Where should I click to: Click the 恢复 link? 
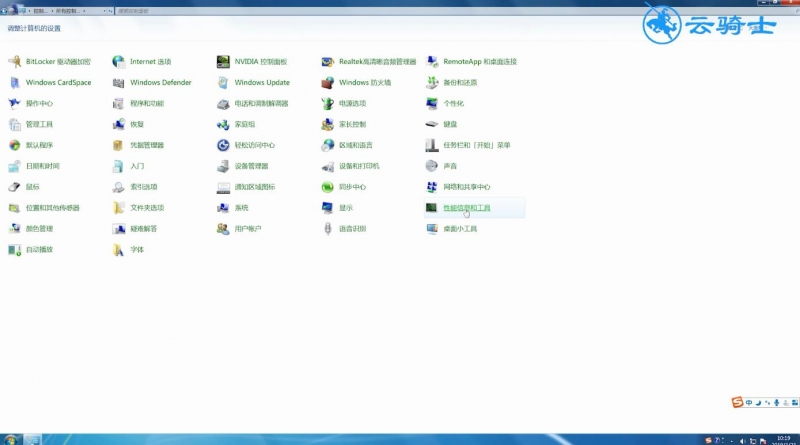[137, 125]
